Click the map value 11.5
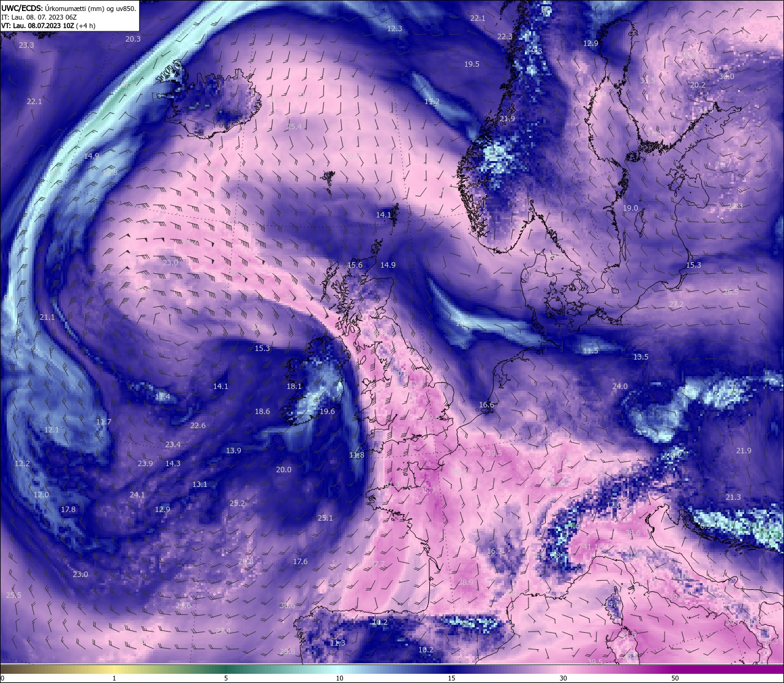 (x=590, y=351)
